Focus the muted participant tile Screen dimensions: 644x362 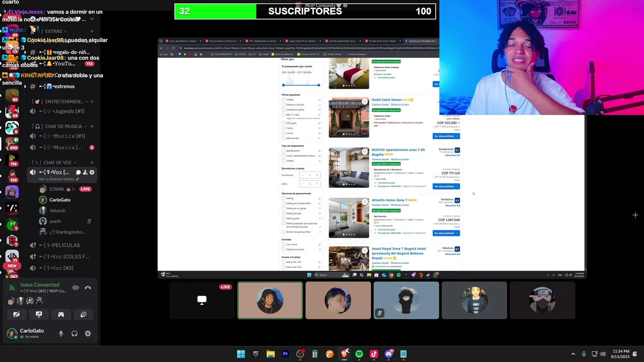(406, 300)
